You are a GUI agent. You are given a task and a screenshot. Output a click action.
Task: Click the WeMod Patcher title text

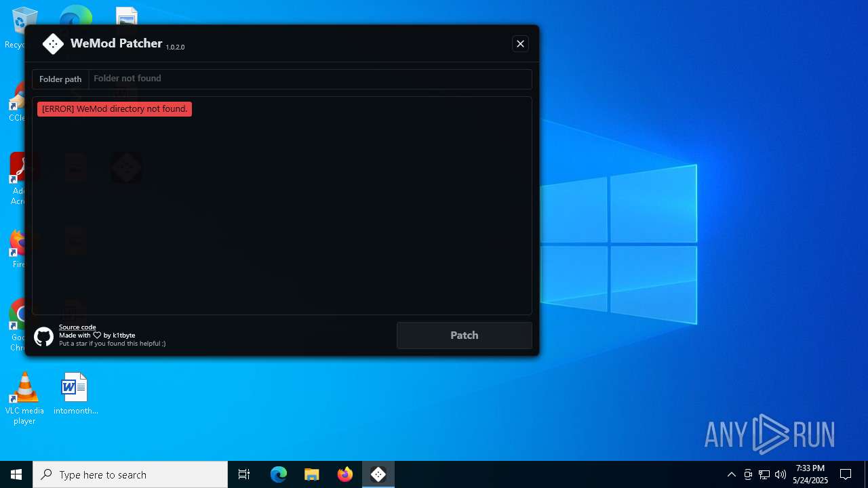117,43
